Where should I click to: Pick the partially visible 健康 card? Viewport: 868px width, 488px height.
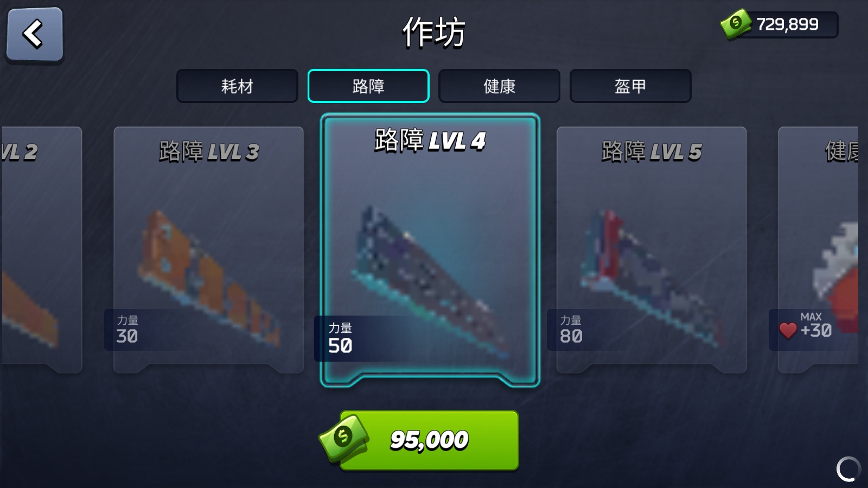(818, 250)
